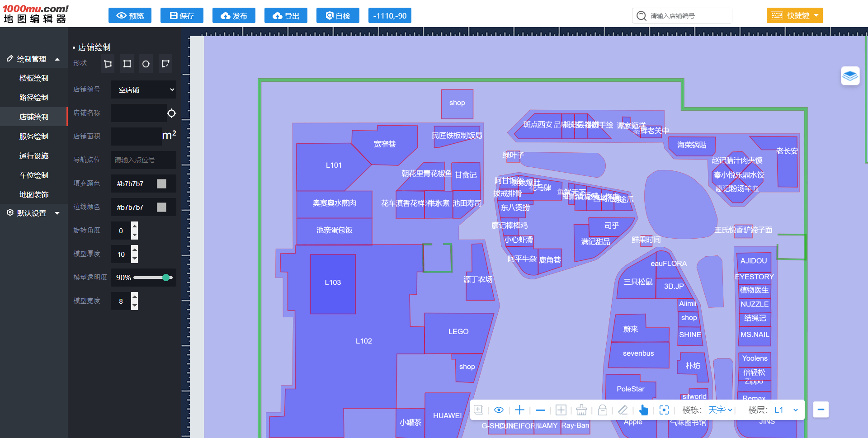This screenshot has height=438, width=868.
Task: Zoom out with the minus line icon
Action: (540, 410)
